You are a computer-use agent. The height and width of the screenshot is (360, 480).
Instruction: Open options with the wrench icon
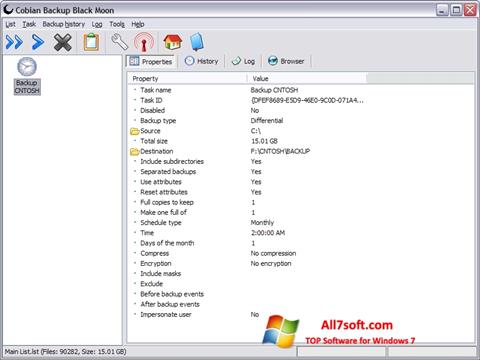coord(119,42)
